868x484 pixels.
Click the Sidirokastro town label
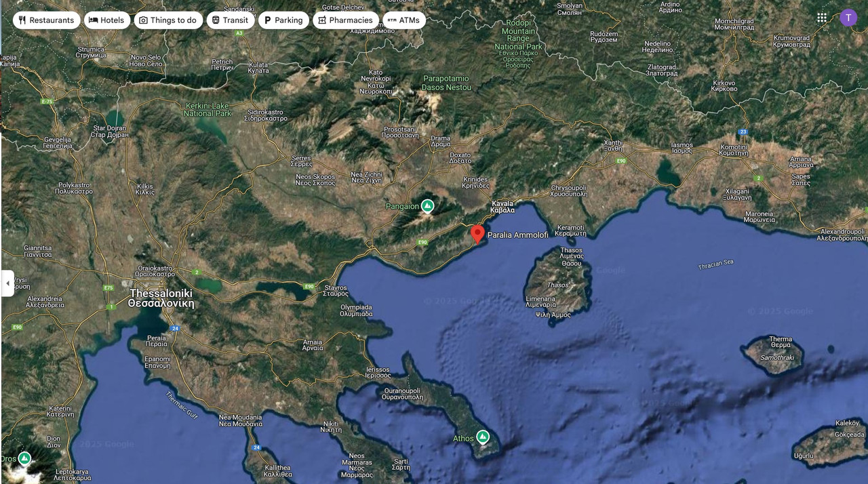coord(267,115)
